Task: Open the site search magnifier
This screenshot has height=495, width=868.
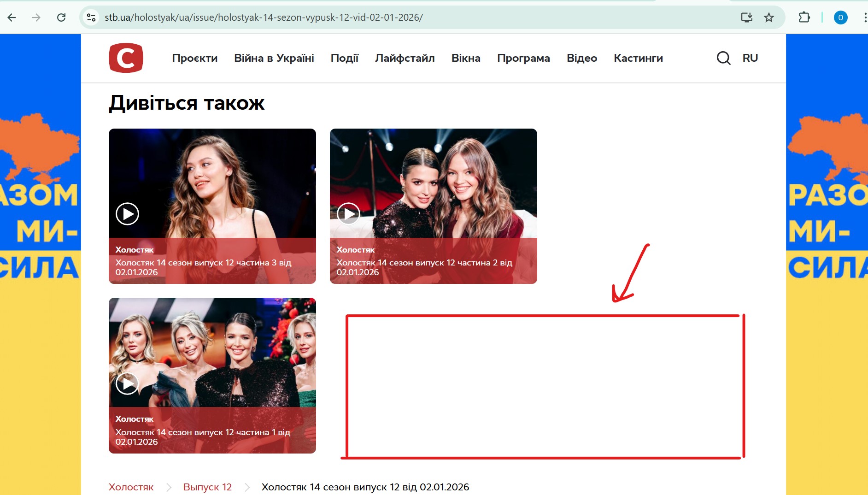Action: coord(723,58)
